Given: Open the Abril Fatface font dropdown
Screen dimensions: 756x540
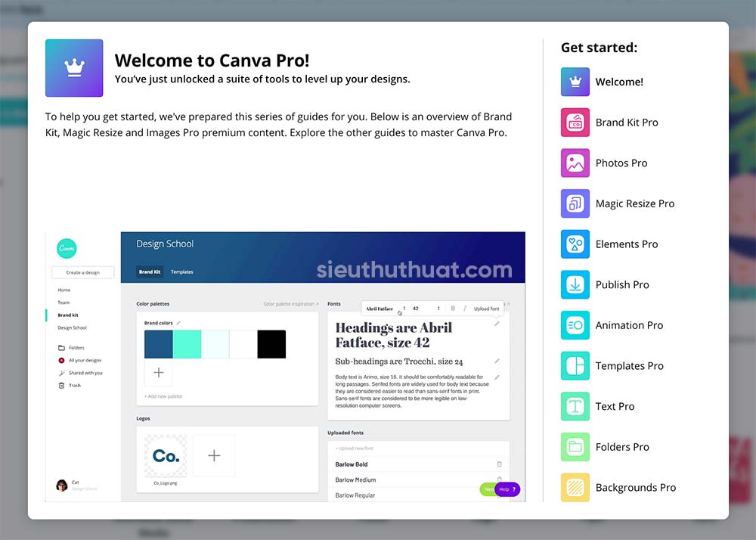Looking at the screenshot, I should (386, 309).
